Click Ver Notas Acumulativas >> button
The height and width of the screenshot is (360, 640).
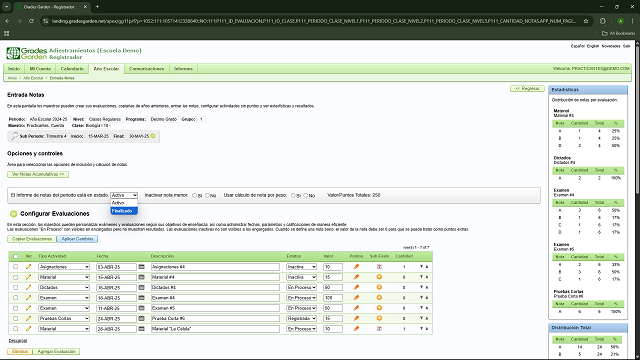click(x=38, y=174)
